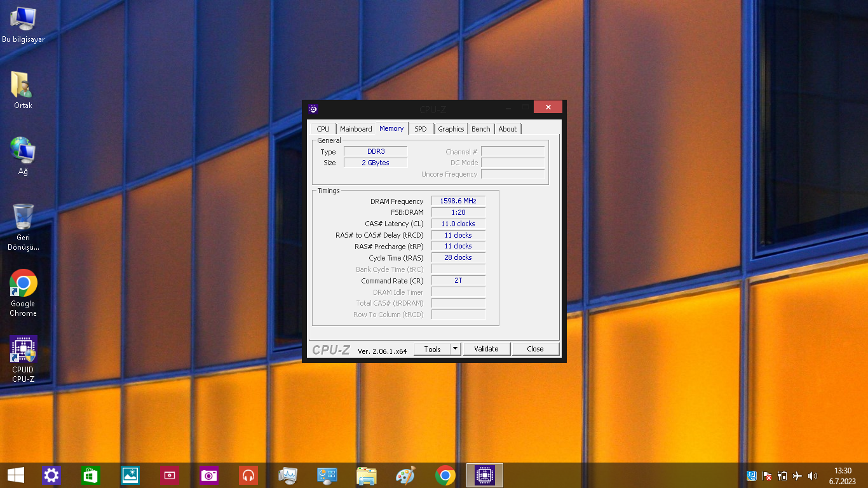Click the volume speaker tray icon
The image size is (868, 488).
[812, 476]
